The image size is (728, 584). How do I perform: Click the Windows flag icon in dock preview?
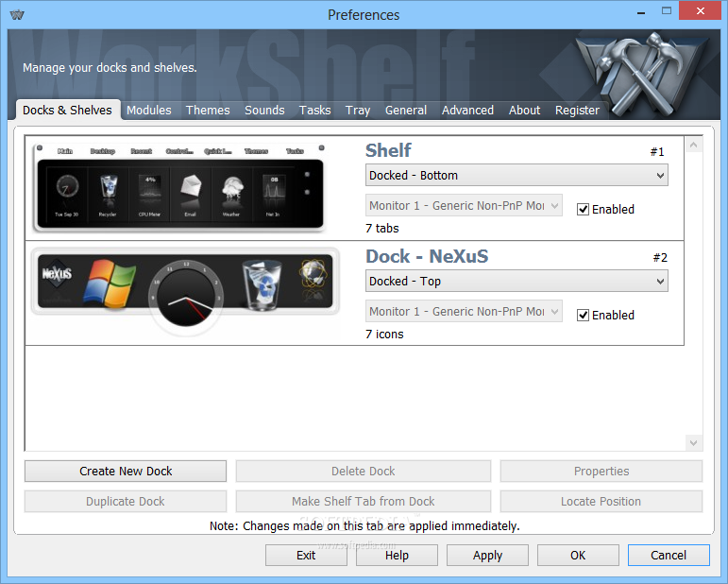110,283
